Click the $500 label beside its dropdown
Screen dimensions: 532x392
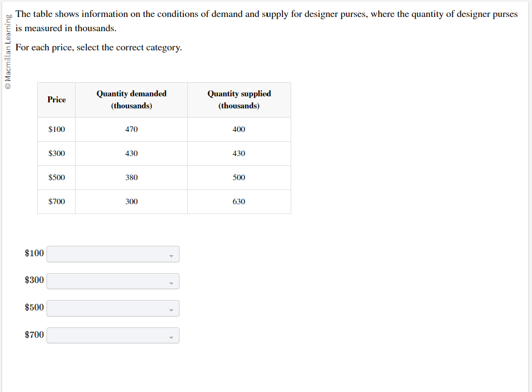point(33,307)
